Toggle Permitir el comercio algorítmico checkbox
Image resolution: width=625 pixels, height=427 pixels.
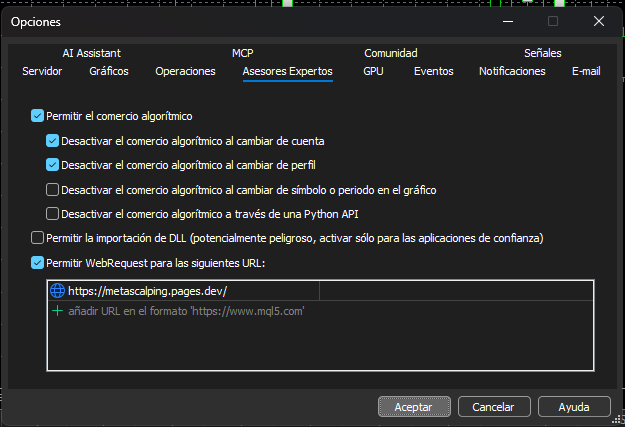[x=37, y=116]
